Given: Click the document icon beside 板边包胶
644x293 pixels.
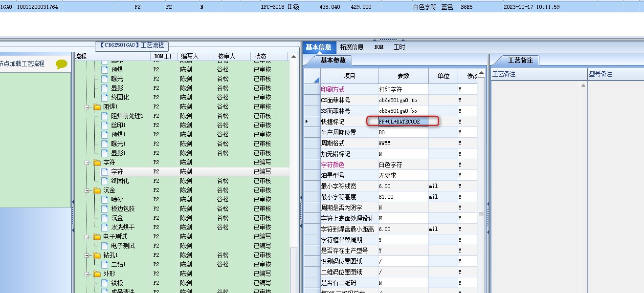Looking at the screenshot, I should 104,209.
